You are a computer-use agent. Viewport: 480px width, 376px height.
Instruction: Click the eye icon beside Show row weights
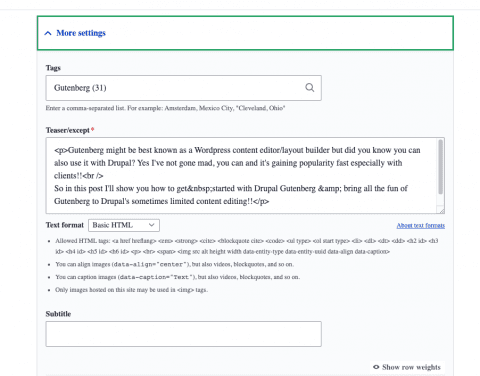[x=376, y=367]
